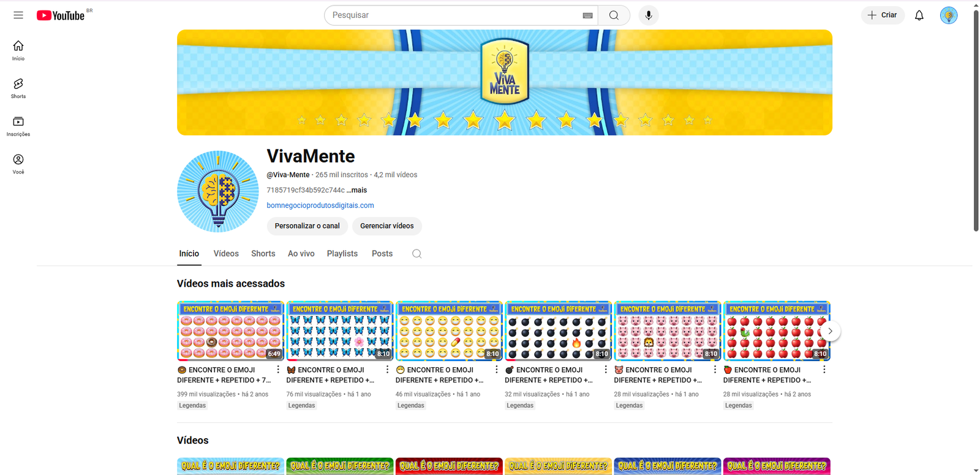980x475 pixels.
Task: Switch to the Playlists tab
Action: tap(342, 254)
